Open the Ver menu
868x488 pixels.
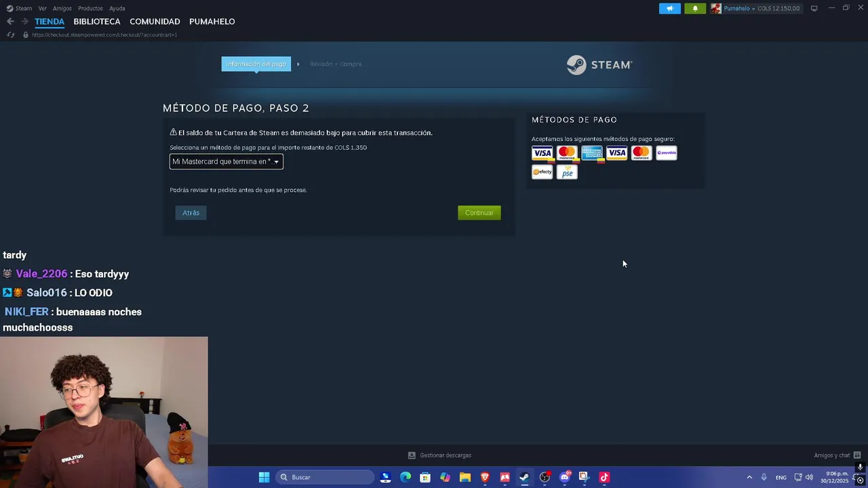[x=43, y=8]
